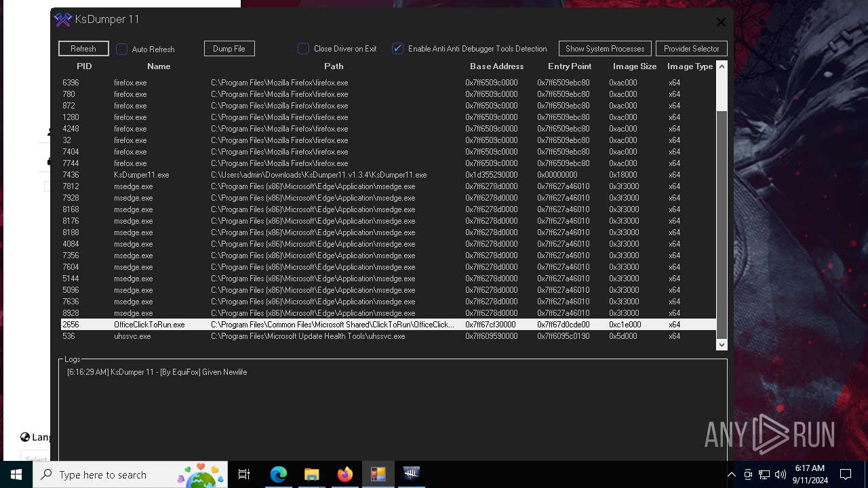The image size is (868, 488).
Task: Select the firefox.exe row with PID 4248
Action: coord(388,129)
